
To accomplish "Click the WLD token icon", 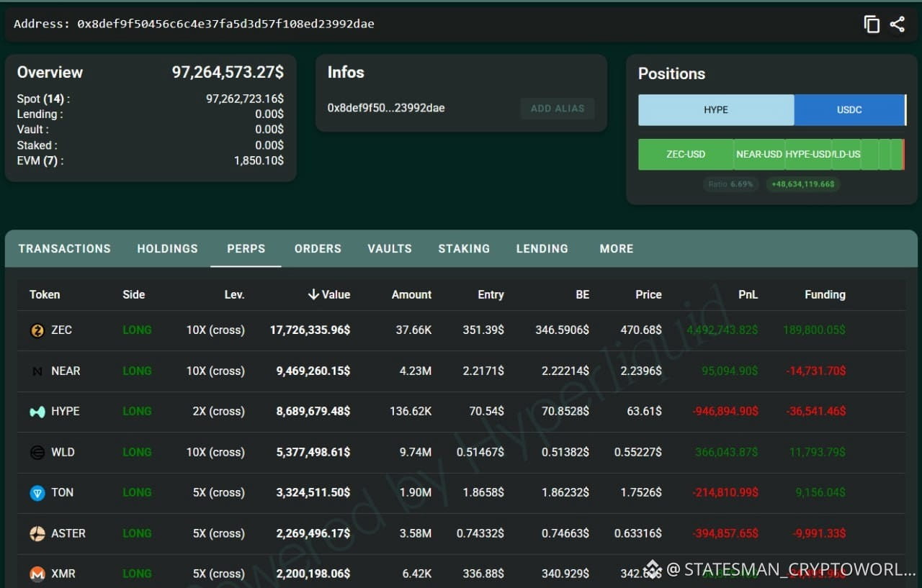I will (x=37, y=453).
